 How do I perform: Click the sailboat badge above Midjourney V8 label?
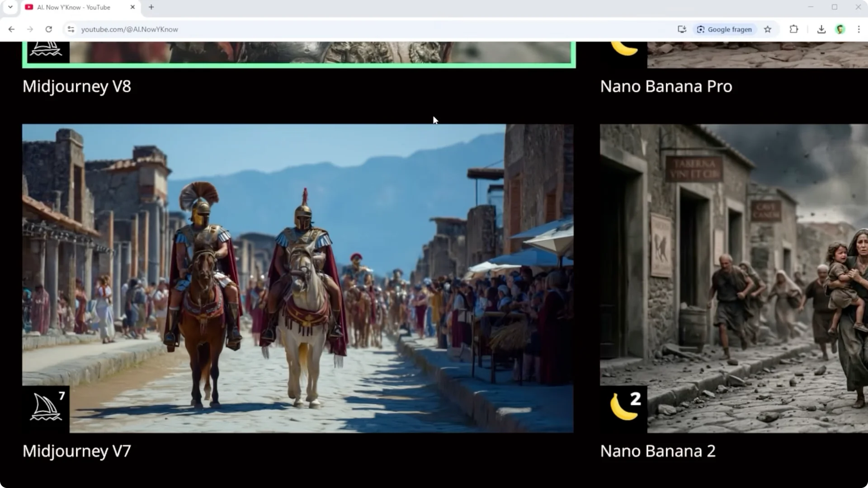tap(46, 49)
